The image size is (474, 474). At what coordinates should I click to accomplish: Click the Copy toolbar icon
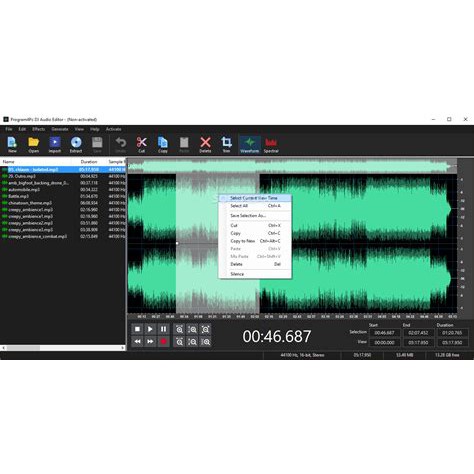tap(163, 144)
